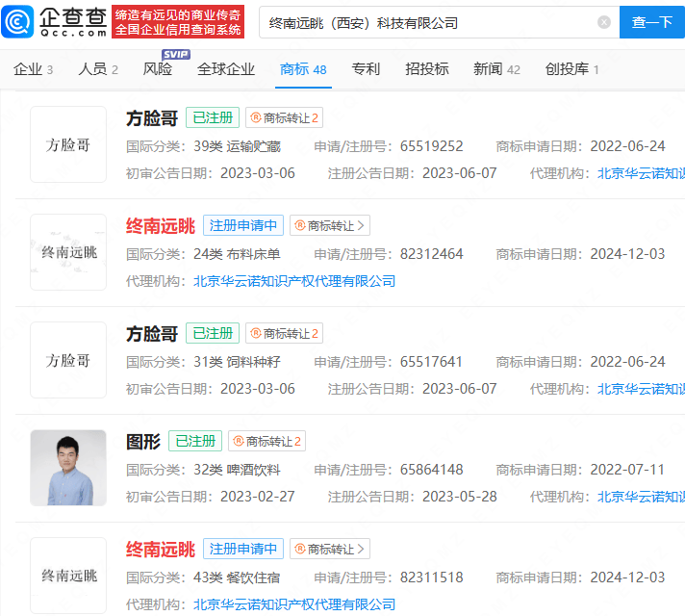Select 初审公告日期 2023-02-27
The height and width of the screenshot is (616, 685).
tap(257, 497)
